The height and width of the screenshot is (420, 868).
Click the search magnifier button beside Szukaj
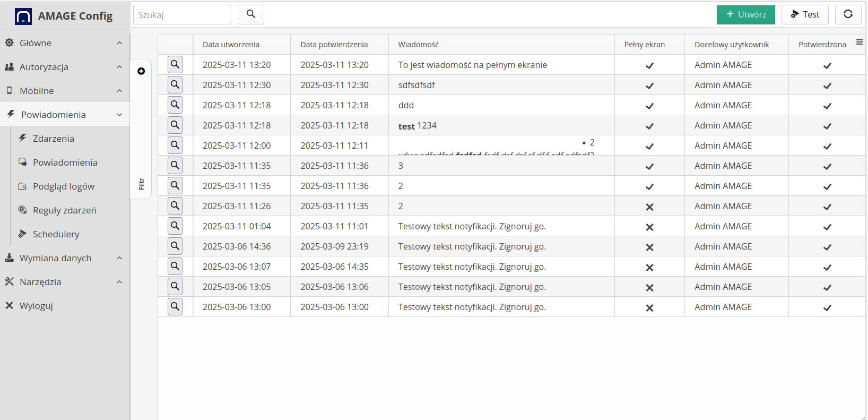tap(251, 14)
